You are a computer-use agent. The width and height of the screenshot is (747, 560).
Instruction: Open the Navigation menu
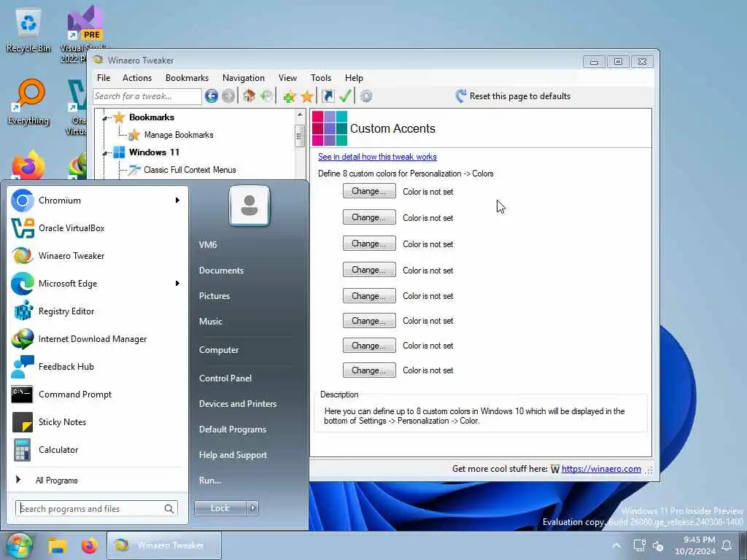[x=244, y=77]
